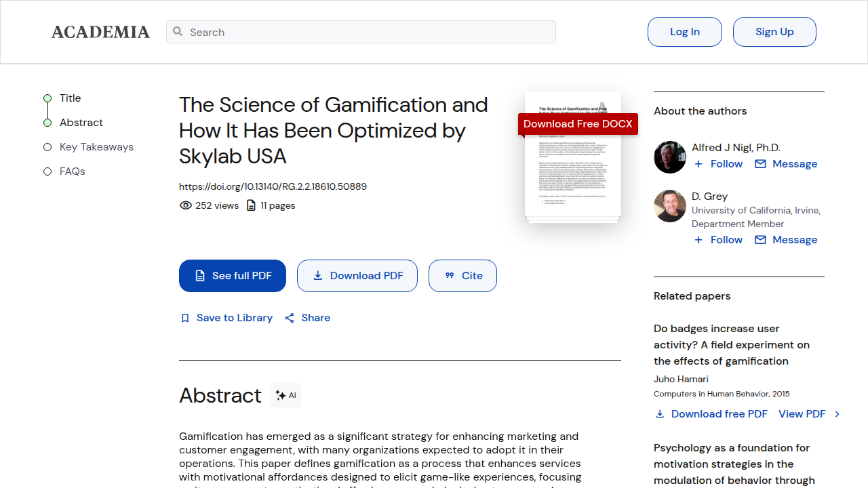Click the Title outline circle marker
Image resolution: width=868 pixels, height=488 pixels.
[47, 98]
